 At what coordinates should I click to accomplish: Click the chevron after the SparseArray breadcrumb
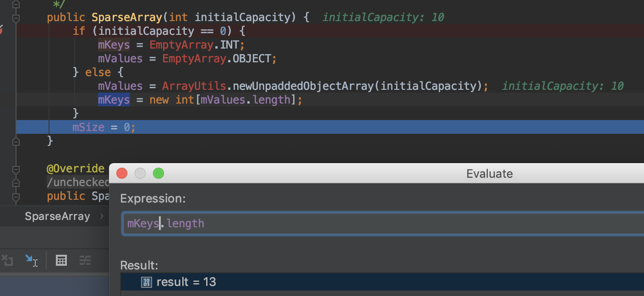click(102, 216)
